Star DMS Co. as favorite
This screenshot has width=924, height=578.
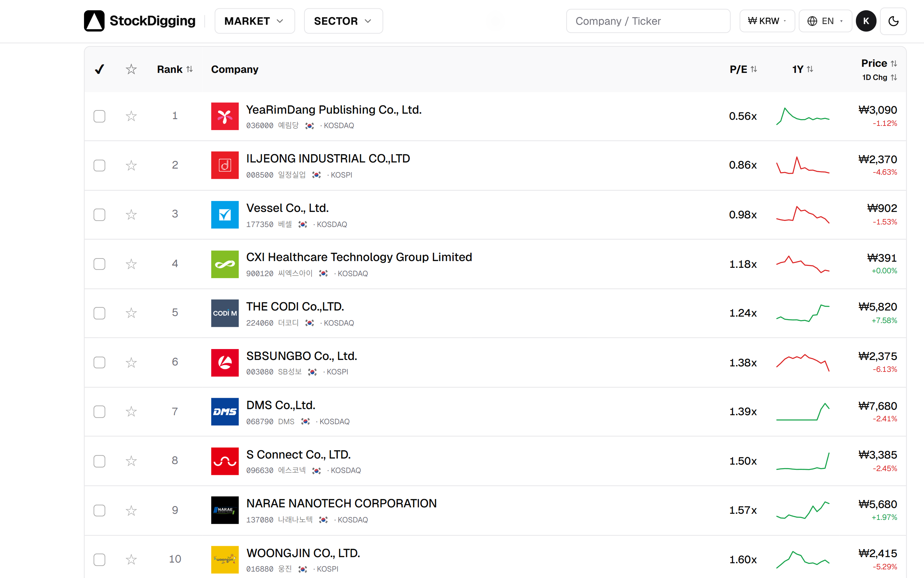pos(131,411)
